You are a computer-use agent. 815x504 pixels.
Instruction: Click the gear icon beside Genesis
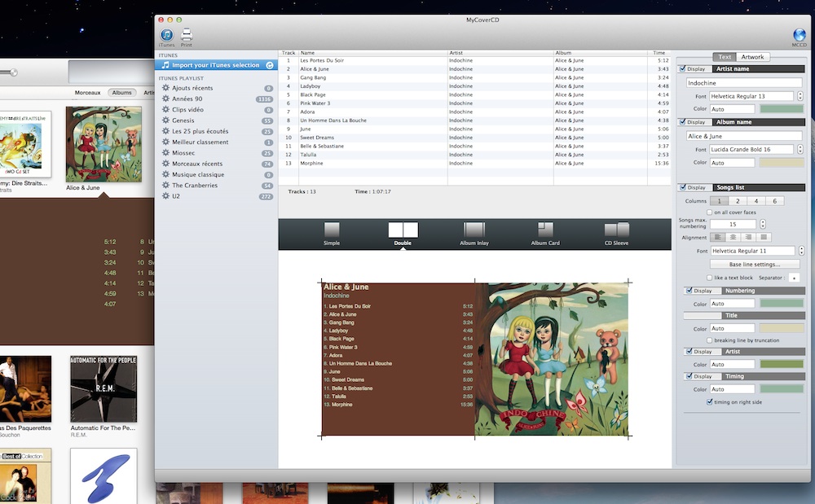point(165,121)
